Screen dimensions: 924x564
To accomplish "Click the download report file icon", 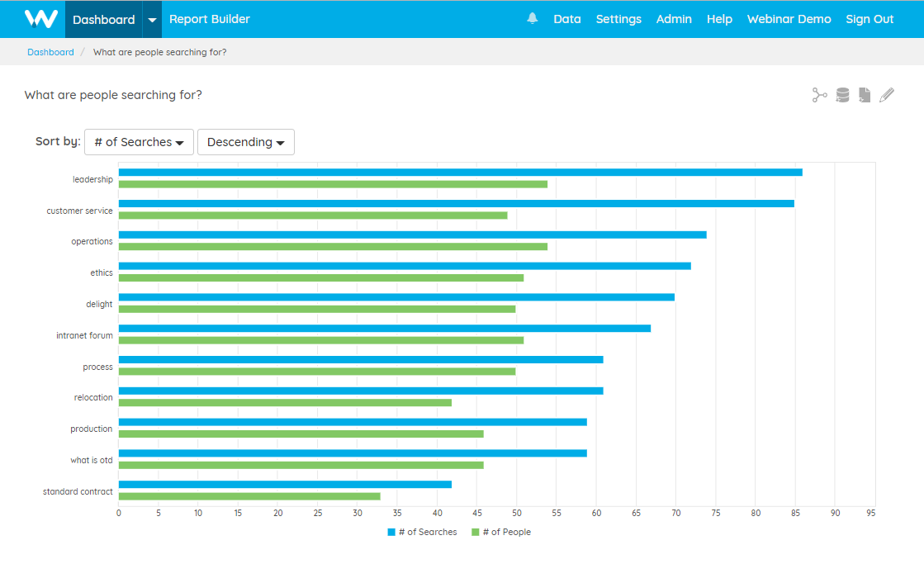I will click(x=865, y=95).
